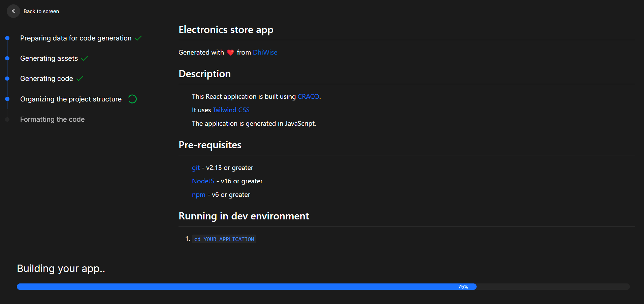Click the green checkmark beside Preparing data
This screenshot has height=304, width=644.
click(138, 38)
